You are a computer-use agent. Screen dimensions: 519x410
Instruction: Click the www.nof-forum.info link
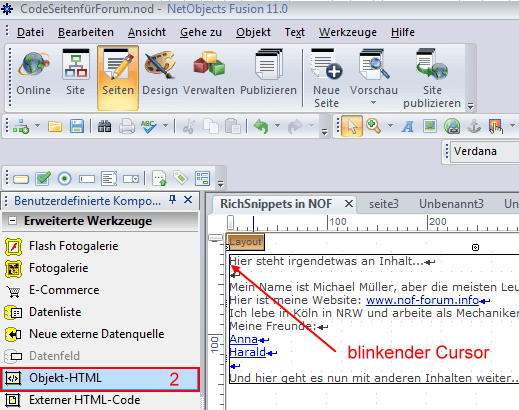(422, 300)
